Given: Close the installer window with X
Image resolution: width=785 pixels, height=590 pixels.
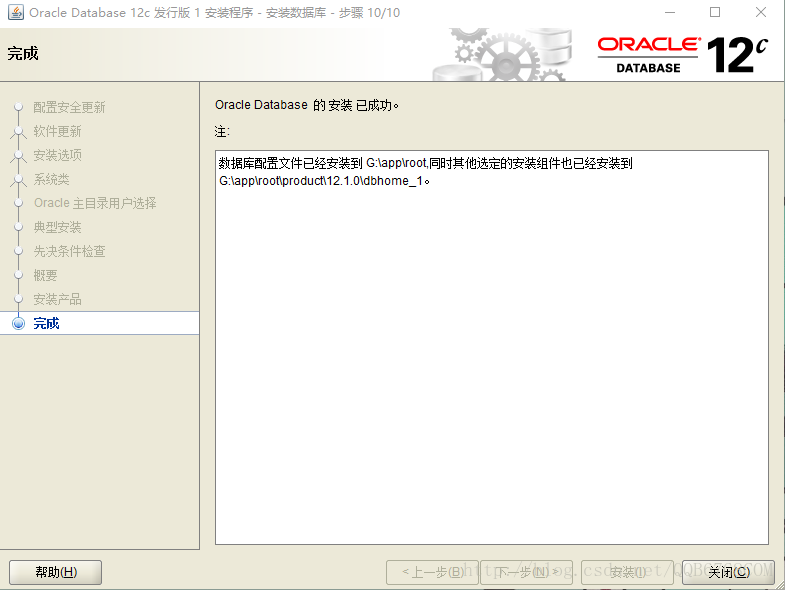Looking at the screenshot, I should tap(761, 12).
